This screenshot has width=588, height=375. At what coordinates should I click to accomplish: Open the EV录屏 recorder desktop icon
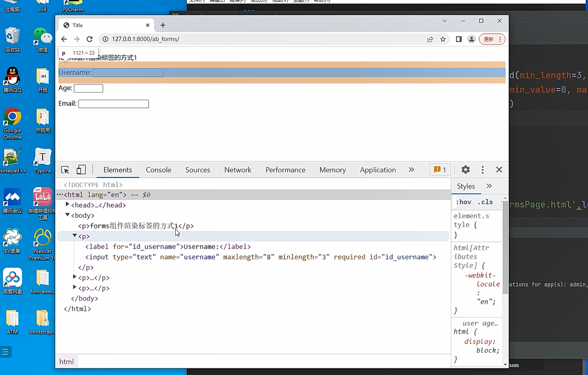[x=12, y=242]
